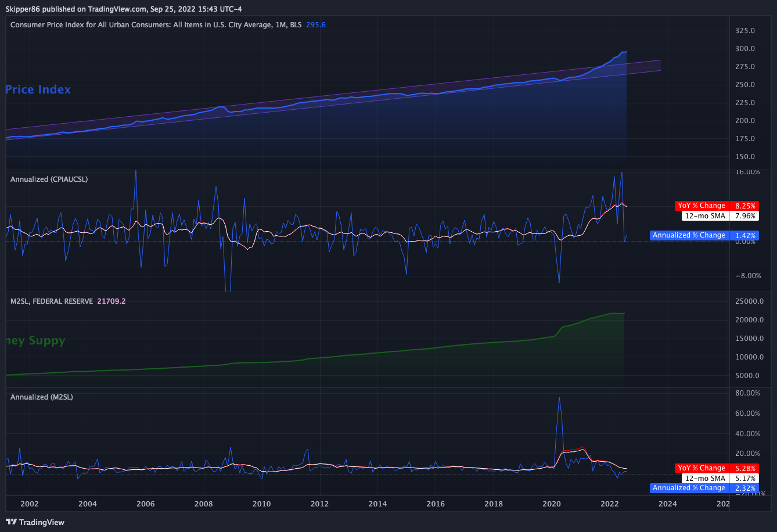Screen dimensions: 777x532
Task: Click the 20.00% axis label
Action: coord(747,453)
